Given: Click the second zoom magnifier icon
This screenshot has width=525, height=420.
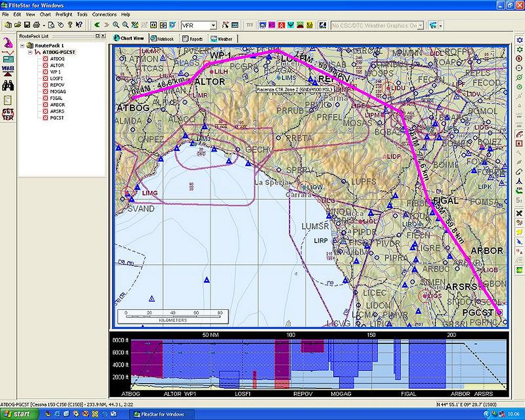Looking at the screenshot, I should (125, 25).
